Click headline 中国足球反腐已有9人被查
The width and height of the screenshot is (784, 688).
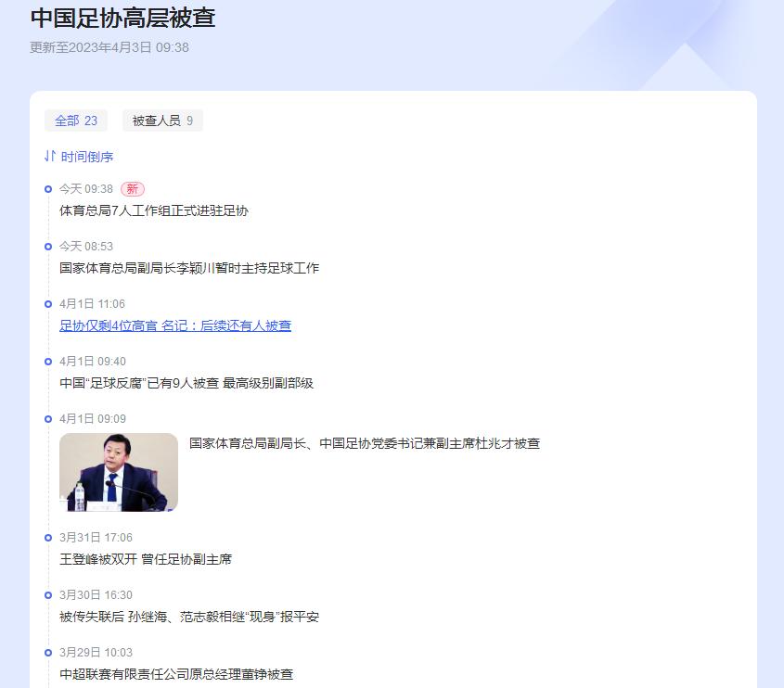186,383
